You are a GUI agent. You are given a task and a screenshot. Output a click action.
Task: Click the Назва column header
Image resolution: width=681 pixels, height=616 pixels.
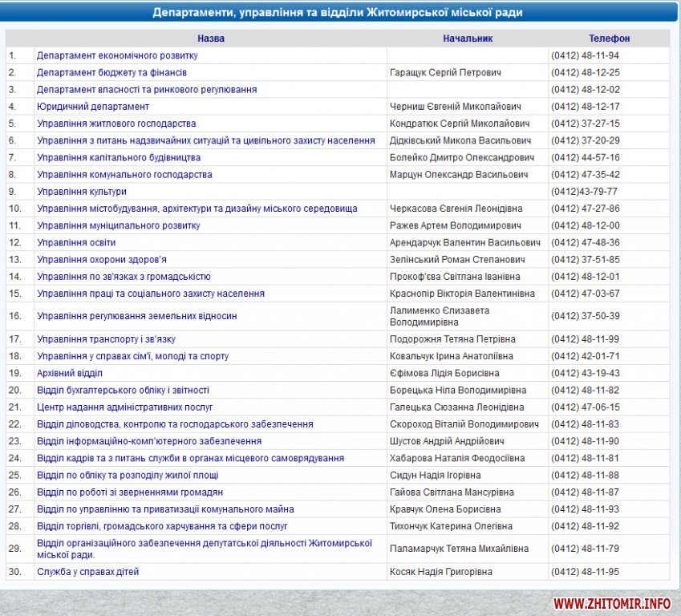[x=211, y=38]
